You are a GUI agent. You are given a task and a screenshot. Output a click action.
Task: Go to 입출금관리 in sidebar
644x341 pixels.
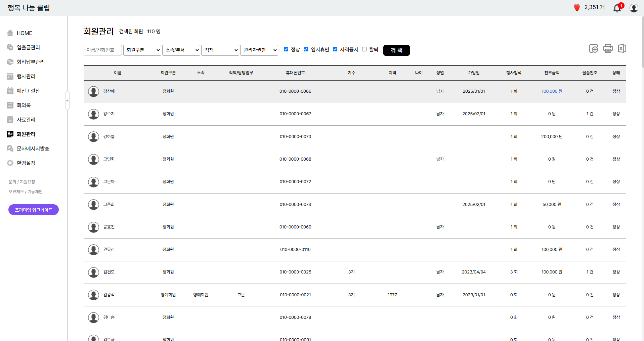pyautogui.click(x=28, y=47)
